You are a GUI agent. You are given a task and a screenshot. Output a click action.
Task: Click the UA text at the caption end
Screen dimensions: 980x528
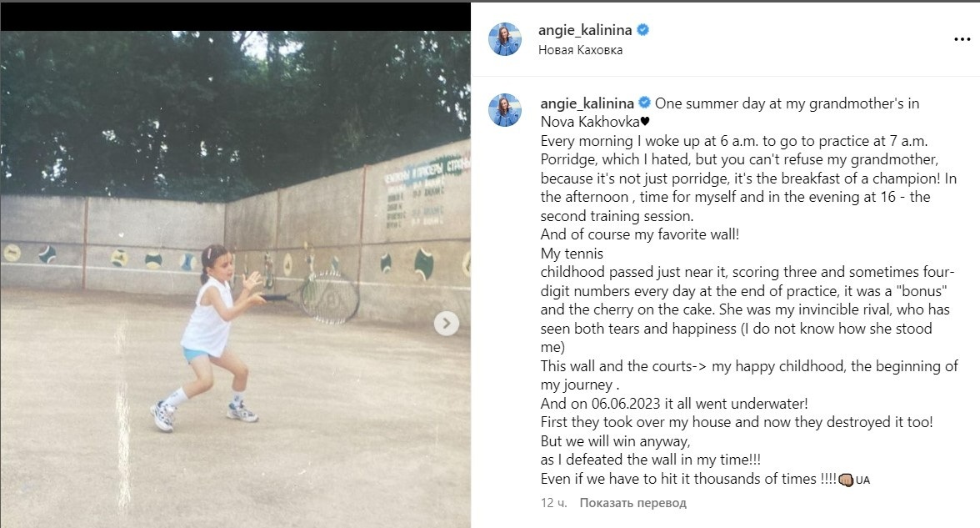tap(862, 480)
